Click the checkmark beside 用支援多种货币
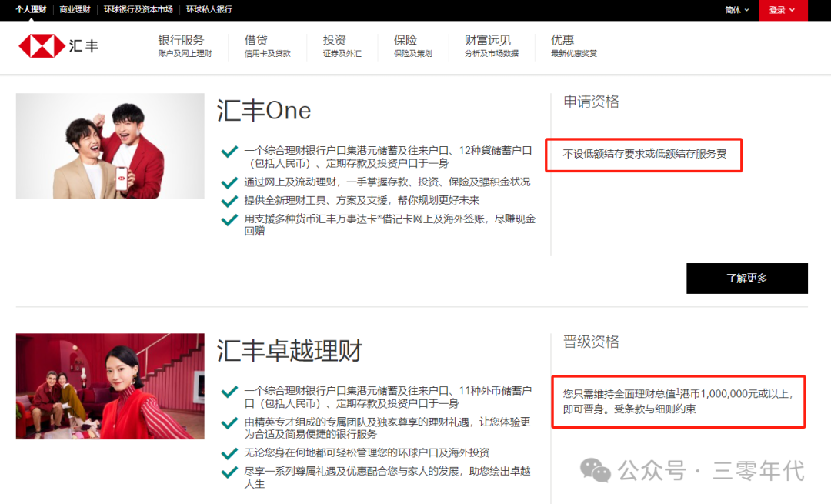The image size is (831, 504). [x=229, y=220]
